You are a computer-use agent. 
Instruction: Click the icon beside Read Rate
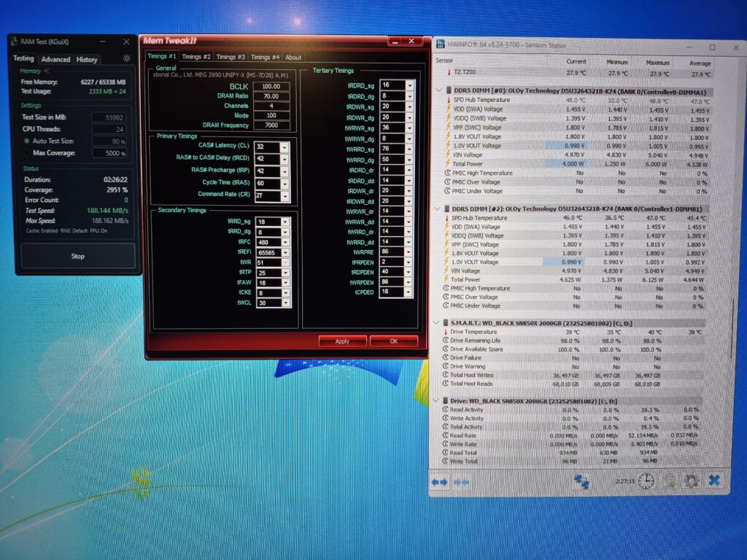[x=445, y=435]
